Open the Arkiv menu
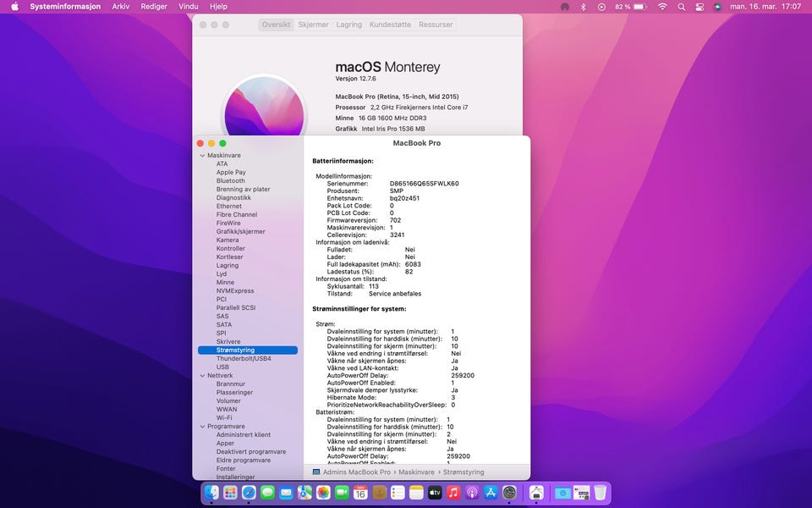 (121, 6)
